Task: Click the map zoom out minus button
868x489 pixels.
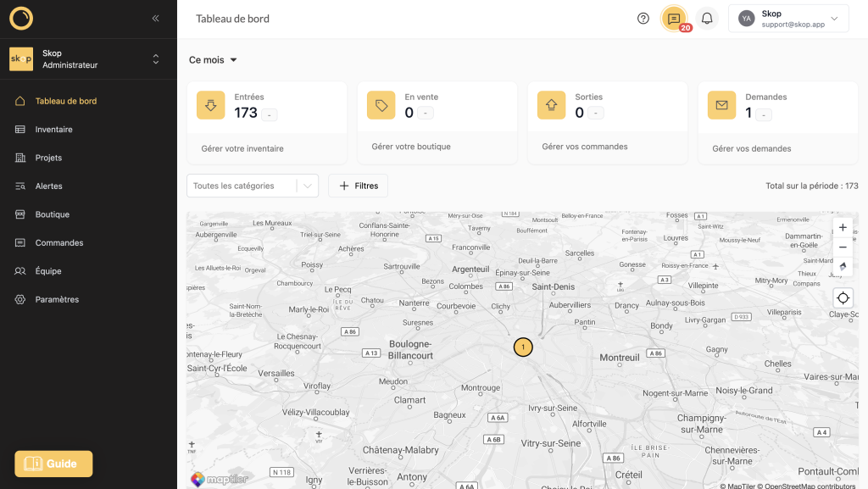Action: 843,247
